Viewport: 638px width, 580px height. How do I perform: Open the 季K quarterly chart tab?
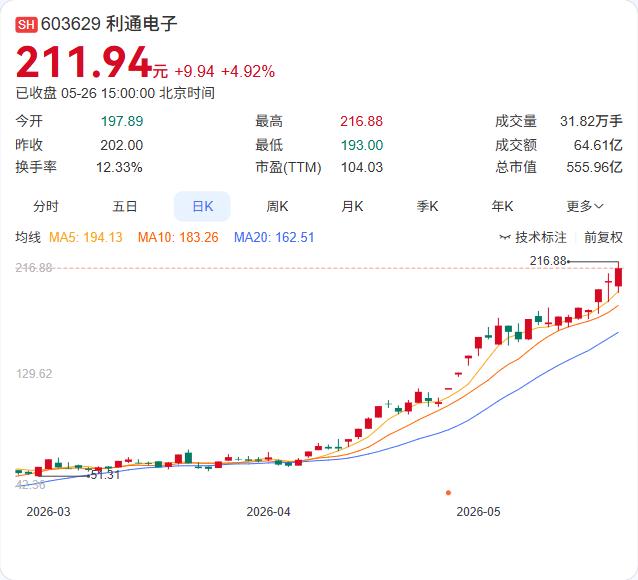[x=427, y=206]
